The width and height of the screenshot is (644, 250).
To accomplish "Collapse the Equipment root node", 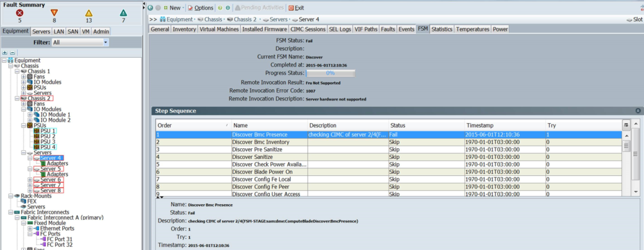I will click(4, 60).
